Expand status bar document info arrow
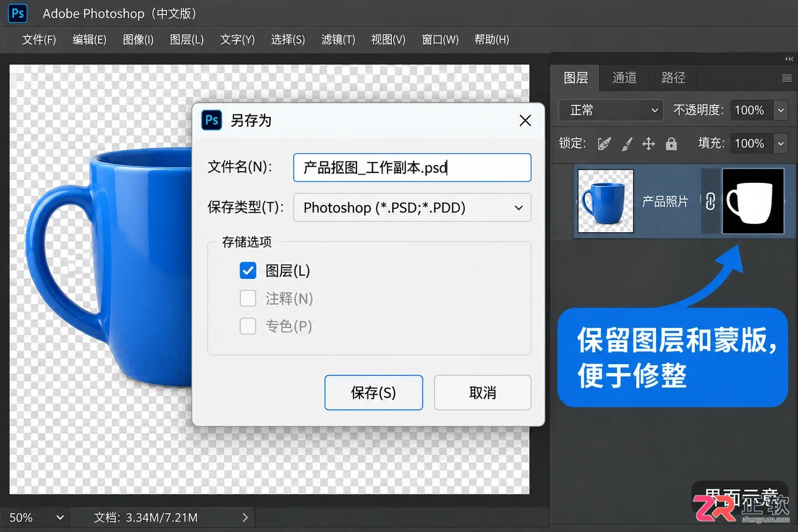The width and height of the screenshot is (798, 532). 245,518
